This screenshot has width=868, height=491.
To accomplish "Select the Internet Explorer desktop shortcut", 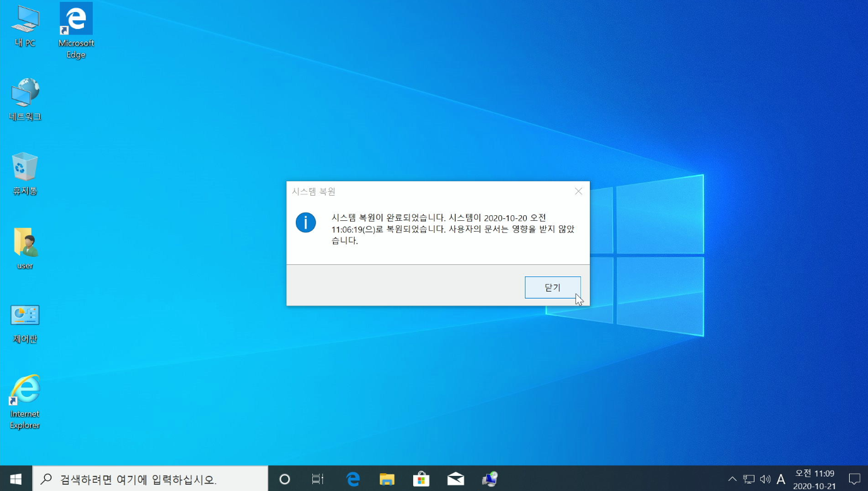I will (x=25, y=402).
